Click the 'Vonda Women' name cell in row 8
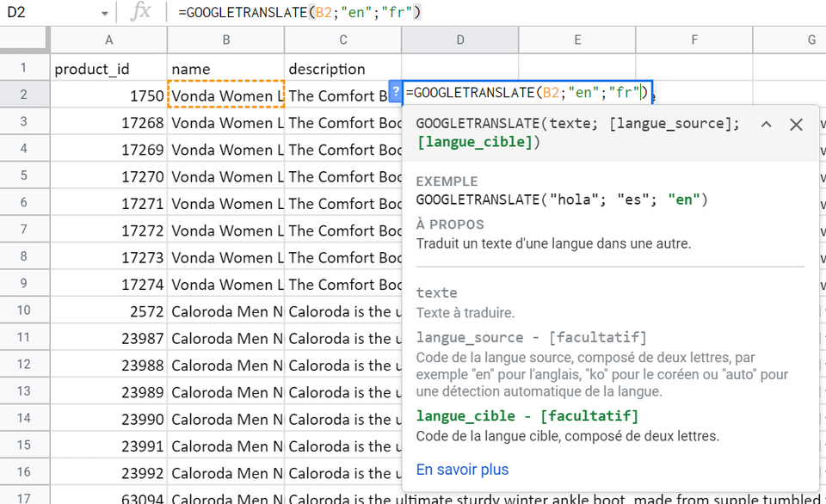 pyautogui.click(x=226, y=256)
